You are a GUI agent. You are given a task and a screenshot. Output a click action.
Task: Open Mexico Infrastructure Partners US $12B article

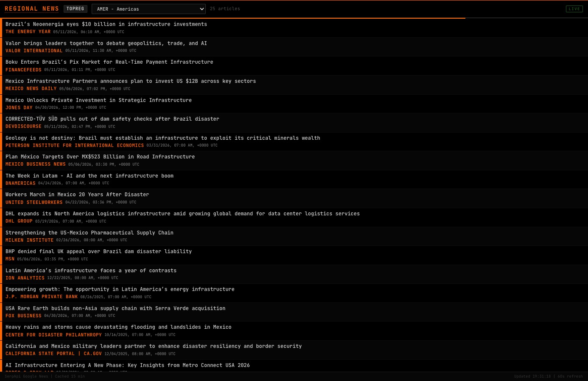coord(131,81)
